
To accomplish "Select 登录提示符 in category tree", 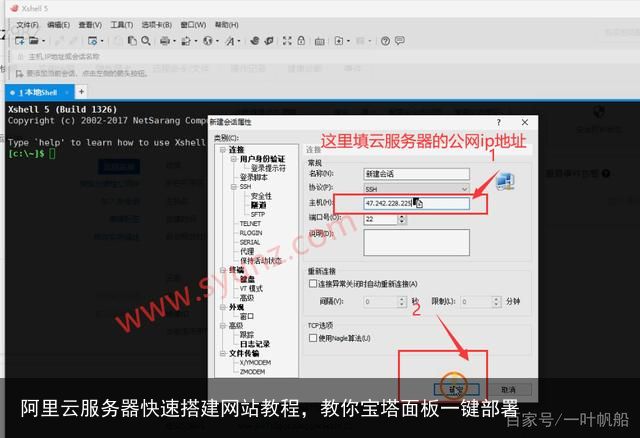I will click(268, 168).
